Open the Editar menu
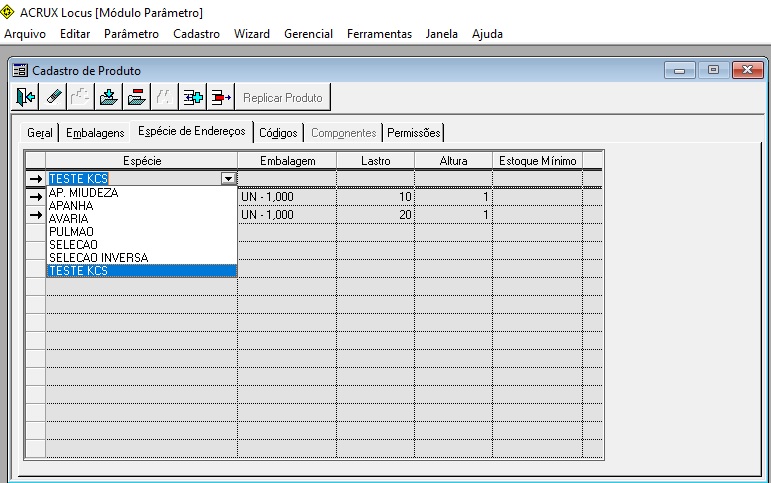This screenshot has height=483, width=771. [75, 34]
